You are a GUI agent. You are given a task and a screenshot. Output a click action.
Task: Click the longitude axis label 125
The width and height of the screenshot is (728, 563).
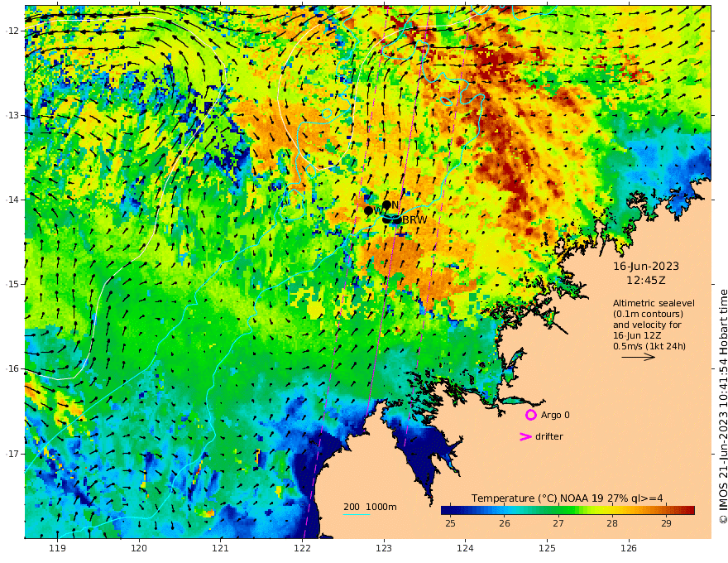tap(548, 549)
